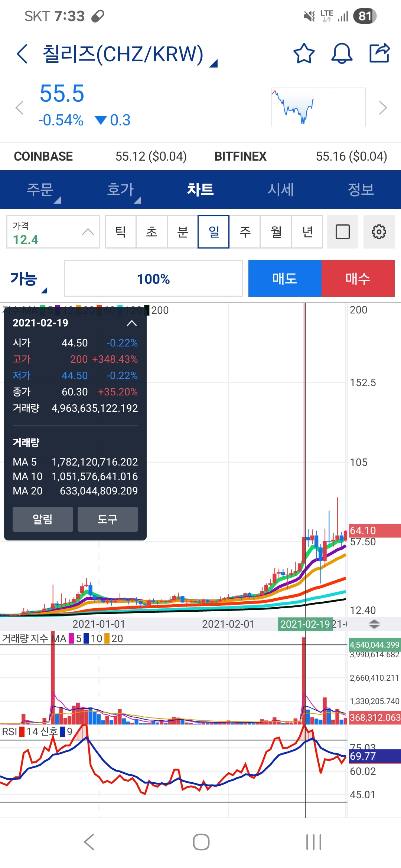
Task: Switch to the 시세 tab
Action: (281, 190)
